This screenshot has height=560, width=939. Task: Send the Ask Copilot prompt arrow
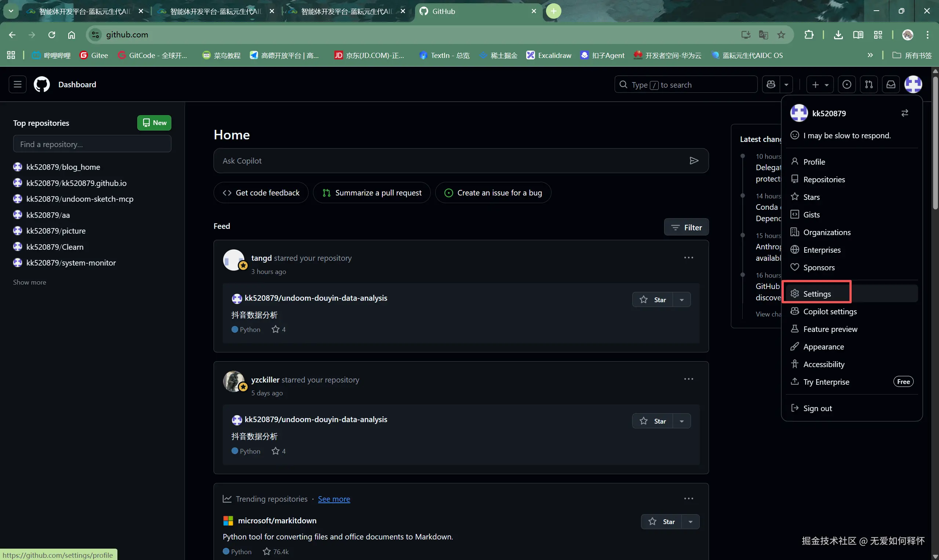point(694,161)
